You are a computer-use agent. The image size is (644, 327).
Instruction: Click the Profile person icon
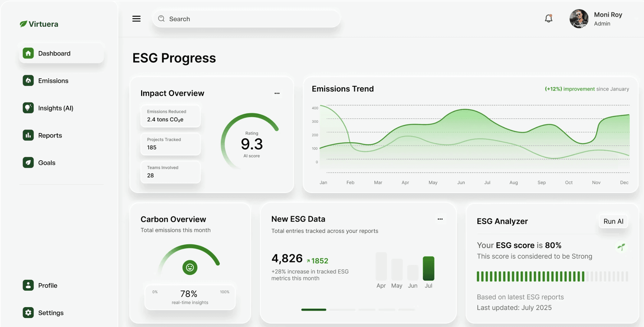(x=28, y=285)
